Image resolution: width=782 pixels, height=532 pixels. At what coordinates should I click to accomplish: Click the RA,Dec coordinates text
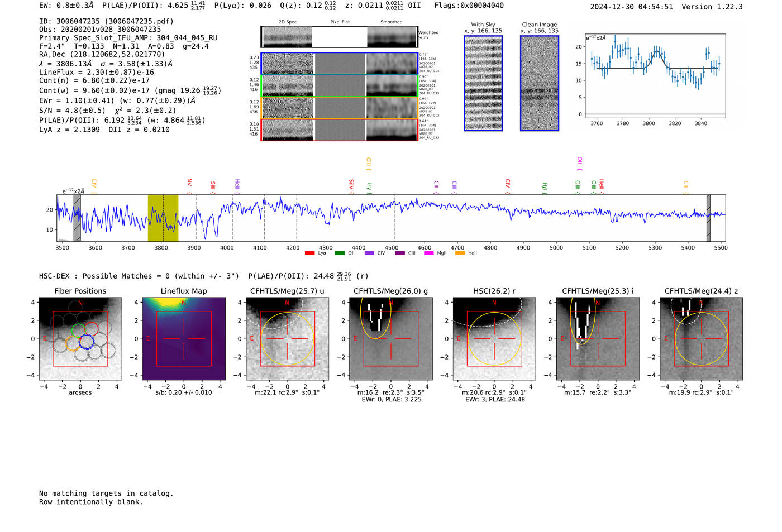[x=102, y=55]
